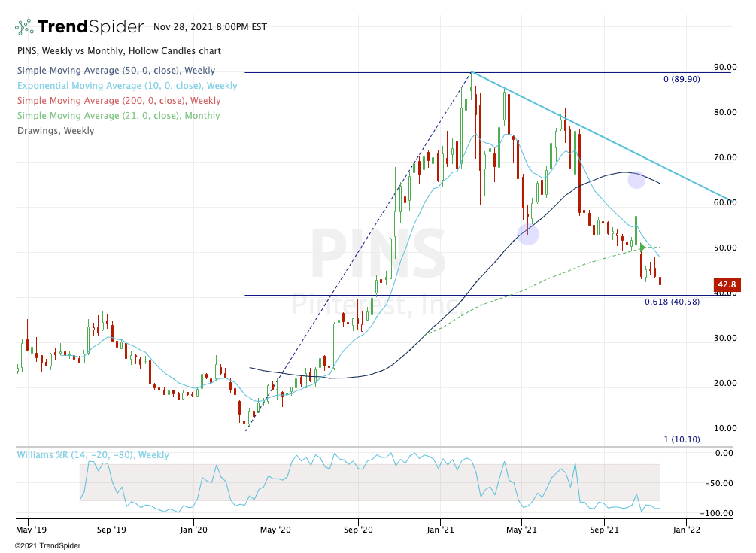Viewport: 756px width, 553px height.
Task: Click the 80.00 price axis label
Action: tap(725, 112)
